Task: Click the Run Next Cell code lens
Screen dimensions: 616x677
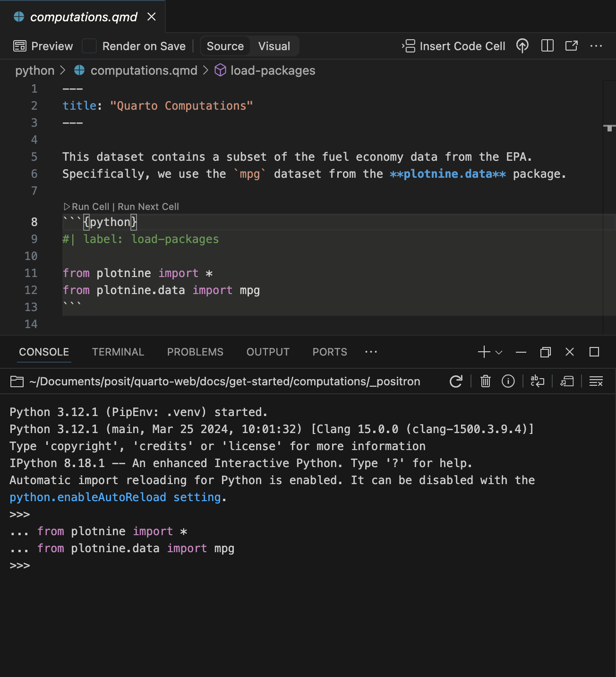Action: click(148, 207)
